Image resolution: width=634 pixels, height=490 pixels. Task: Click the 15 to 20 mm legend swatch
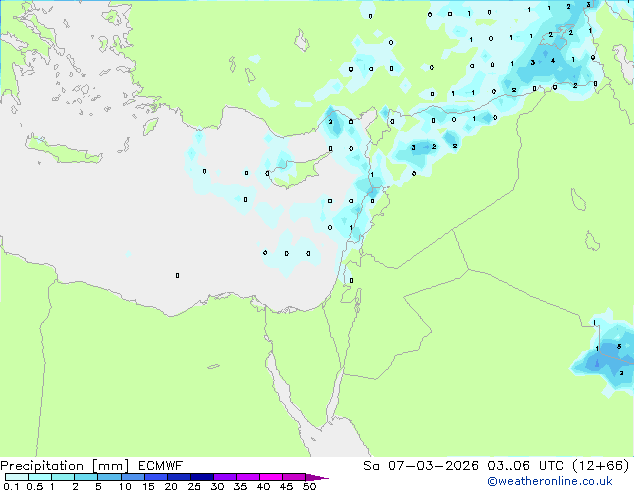[156, 477]
